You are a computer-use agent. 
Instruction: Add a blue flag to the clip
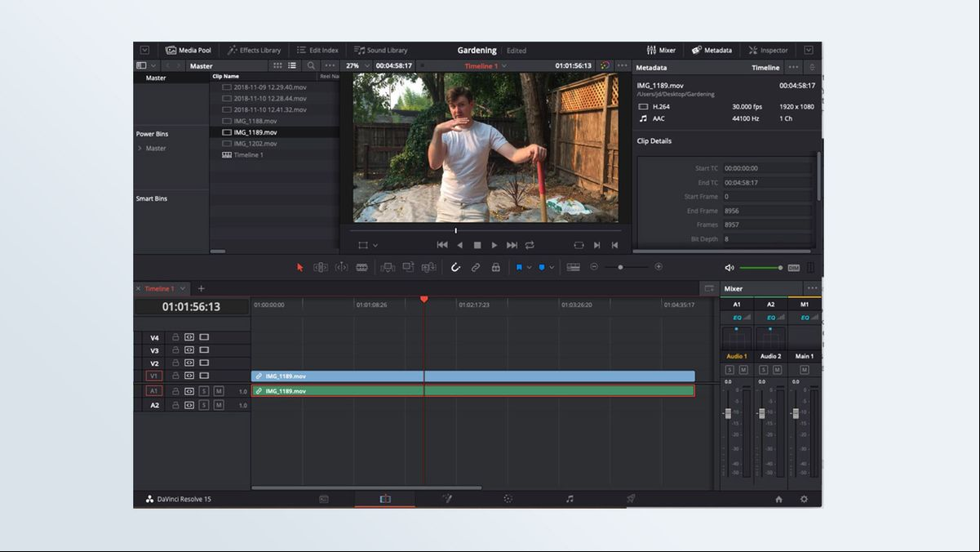518,267
